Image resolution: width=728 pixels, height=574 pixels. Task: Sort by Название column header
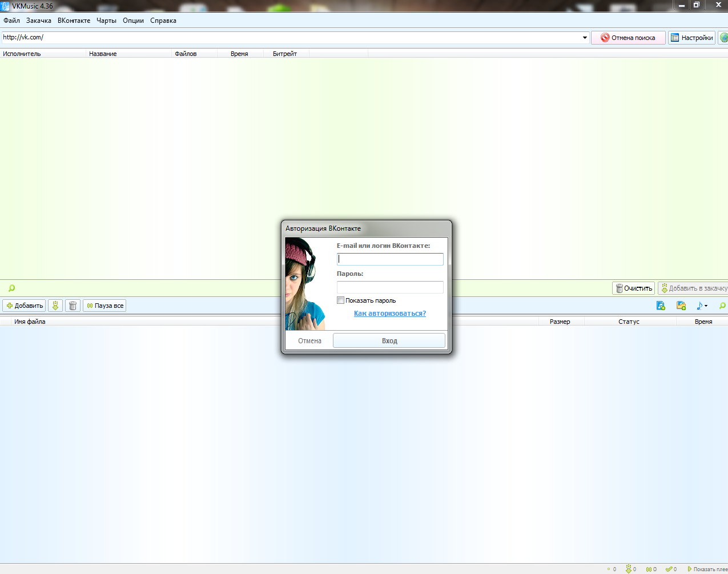pyautogui.click(x=128, y=54)
